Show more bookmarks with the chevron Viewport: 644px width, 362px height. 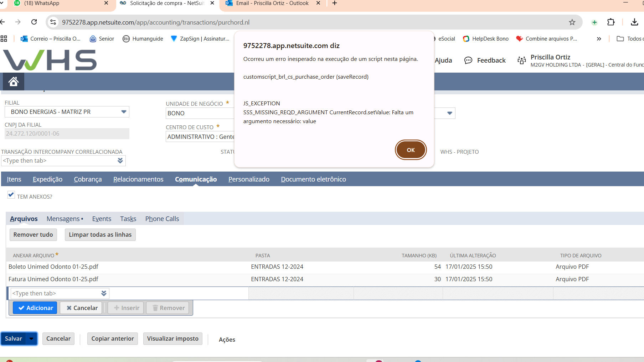(x=599, y=39)
